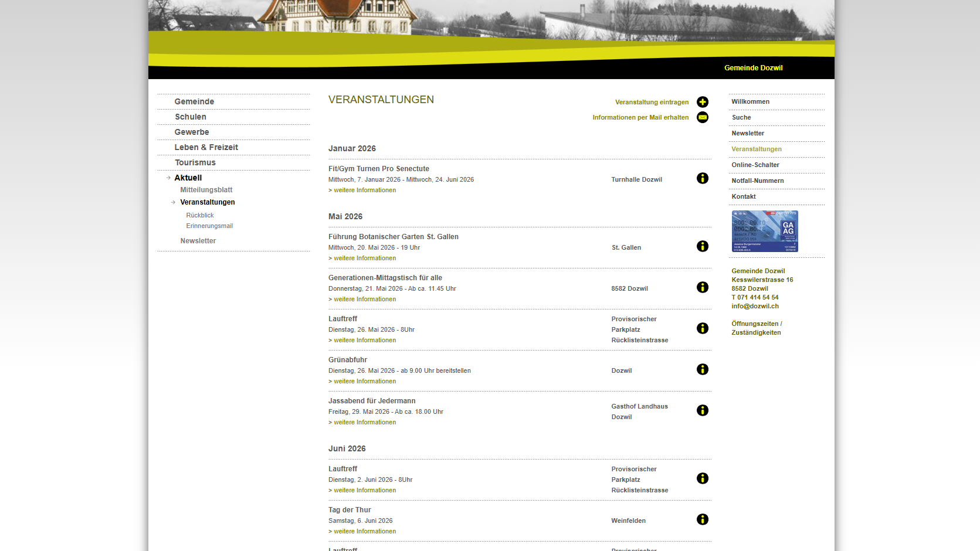Open Tourismus in the left navigation
Image resolution: width=980 pixels, height=551 pixels.
[195, 162]
